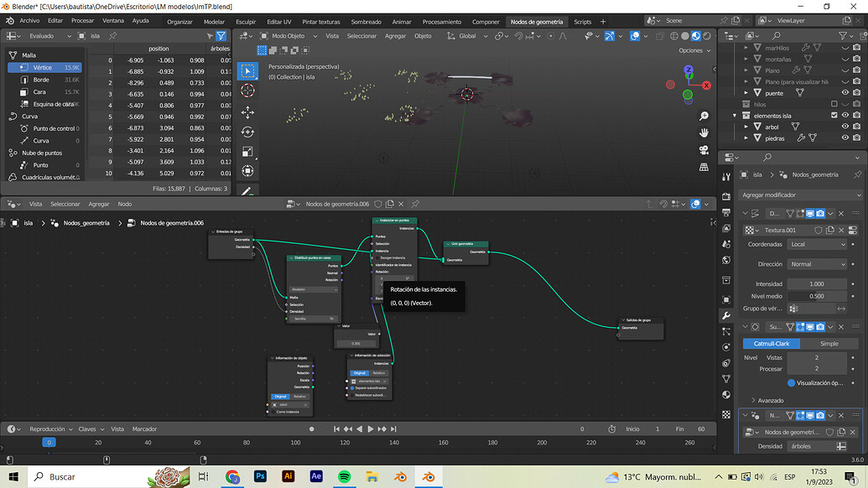Switch perspective/orthographic with grid icon
The image size is (868, 488).
point(704,167)
